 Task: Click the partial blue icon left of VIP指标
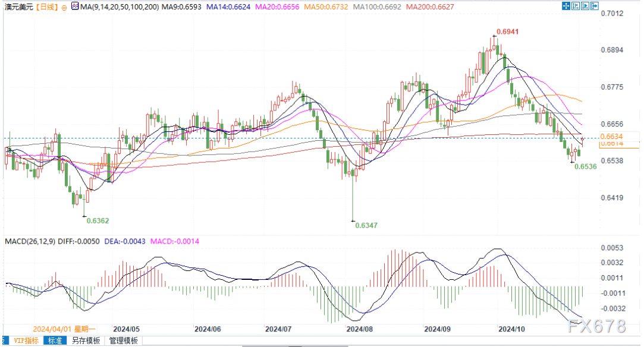2,340
